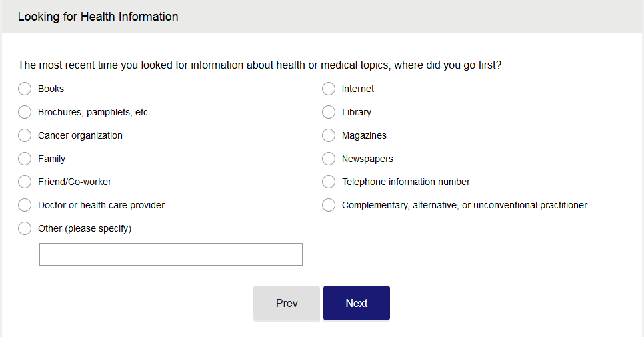Select the Newspapers radio button

[329, 159]
